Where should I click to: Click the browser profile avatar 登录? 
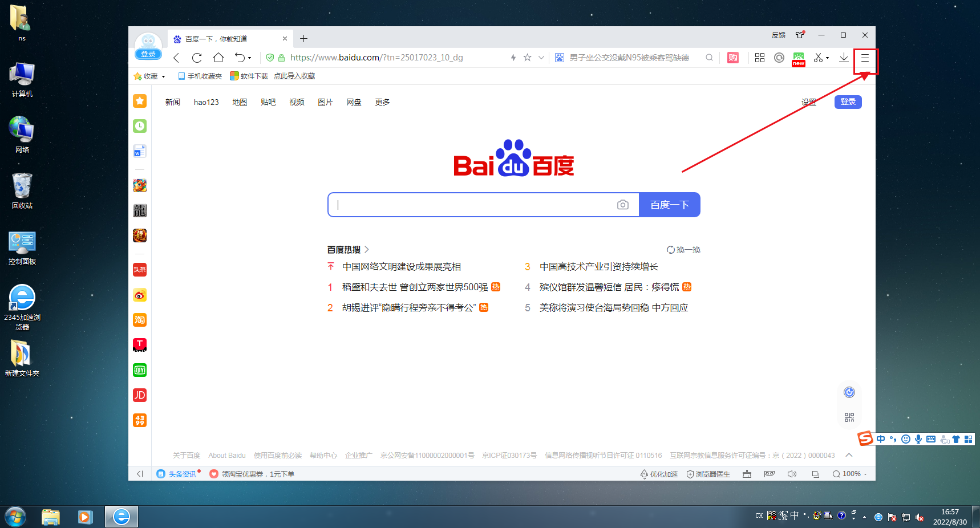coord(148,46)
